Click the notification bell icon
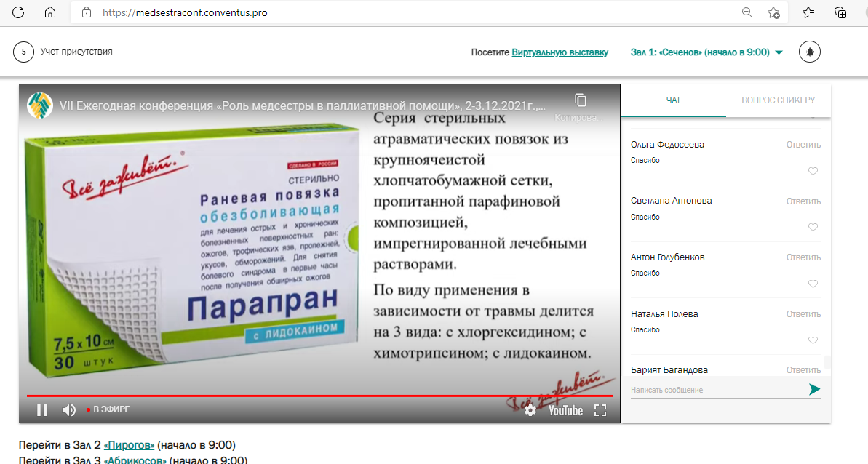 click(809, 52)
